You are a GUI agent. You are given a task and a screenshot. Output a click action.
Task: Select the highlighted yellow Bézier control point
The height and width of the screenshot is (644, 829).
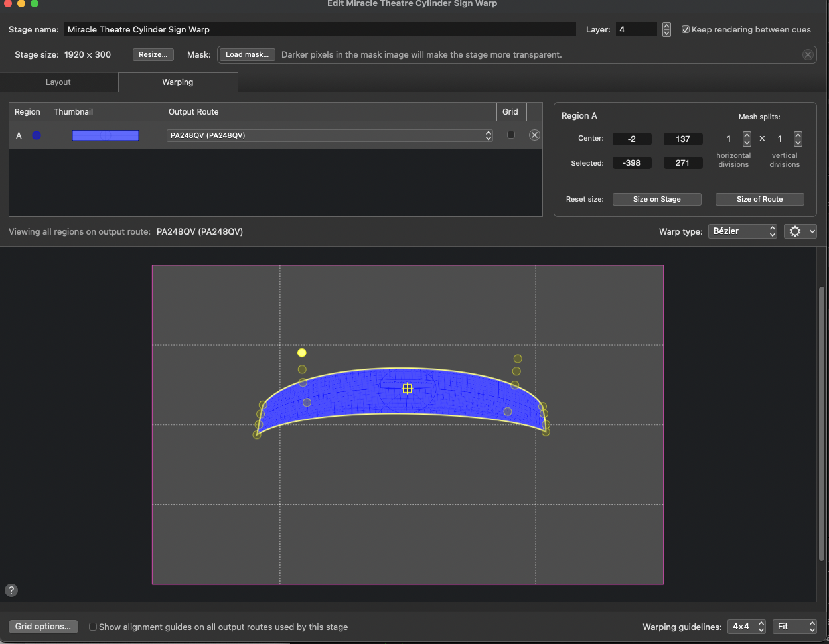coord(302,352)
